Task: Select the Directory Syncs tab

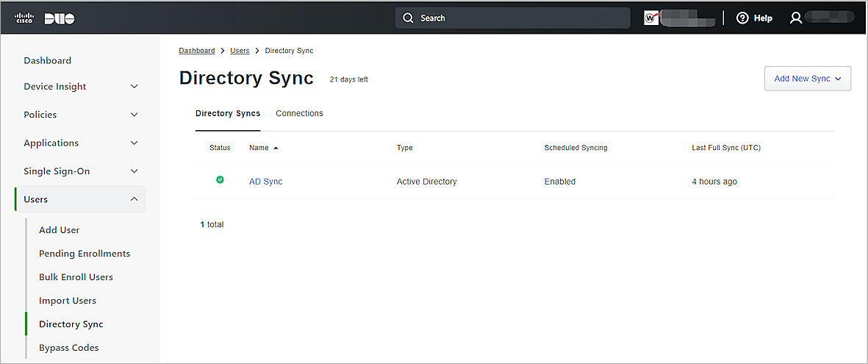Action: pyautogui.click(x=227, y=113)
